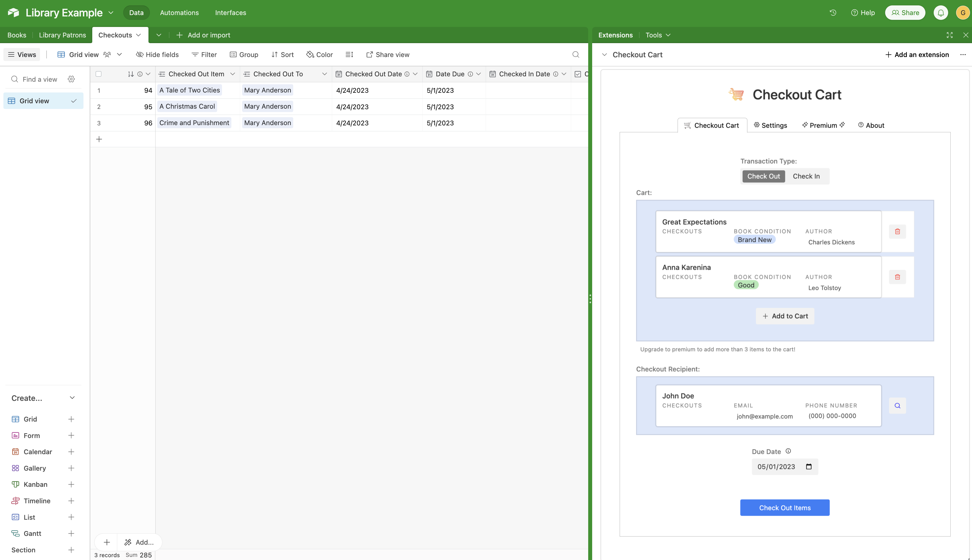Search records with the magnifier icon
Screen dimensions: 972x560
[x=576, y=55]
